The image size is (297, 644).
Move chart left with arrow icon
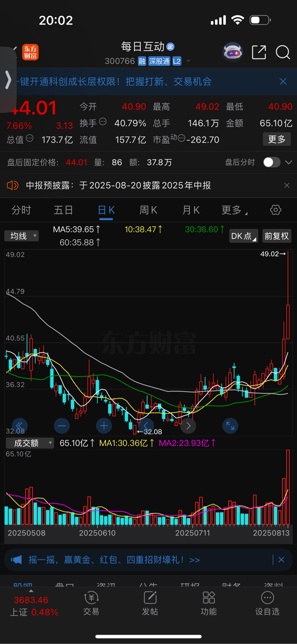146,426
